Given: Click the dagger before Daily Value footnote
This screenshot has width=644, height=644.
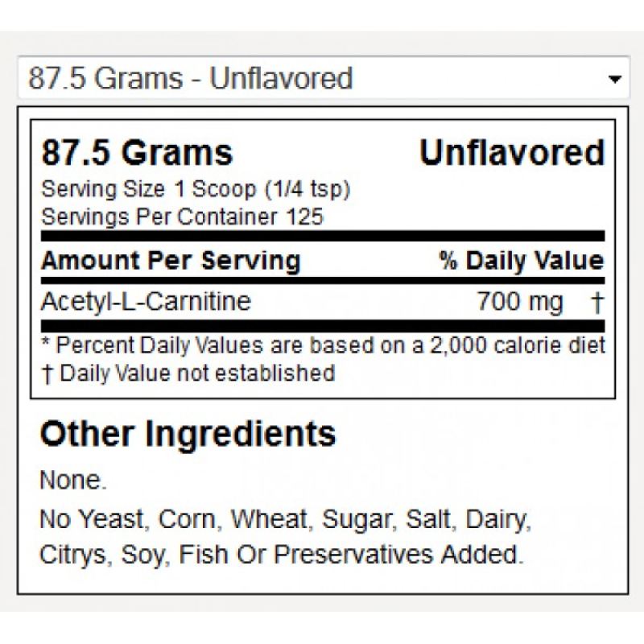Looking at the screenshot, I should [47, 374].
